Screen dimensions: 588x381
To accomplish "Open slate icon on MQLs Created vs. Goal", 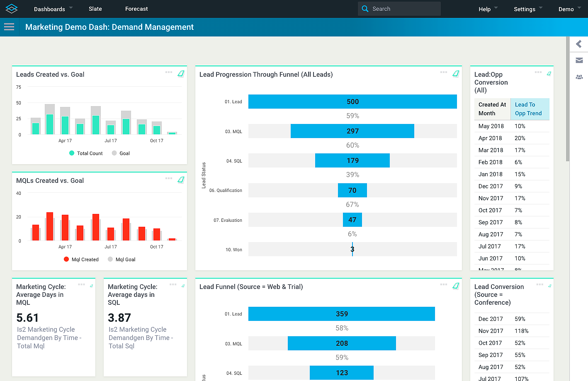I will click(x=181, y=180).
